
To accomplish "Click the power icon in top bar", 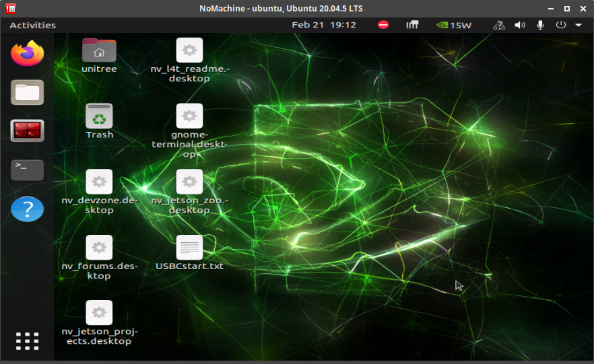I will click(x=560, y=25).
